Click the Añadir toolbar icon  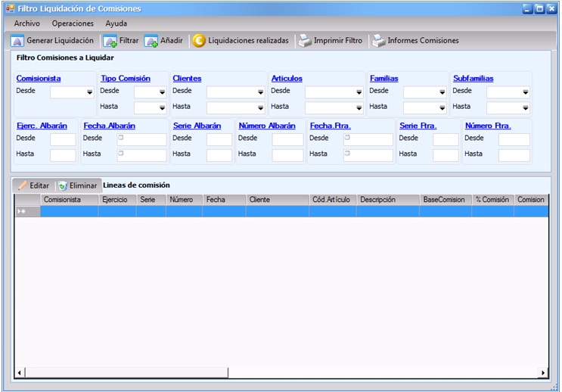click(x=151, y=41)
